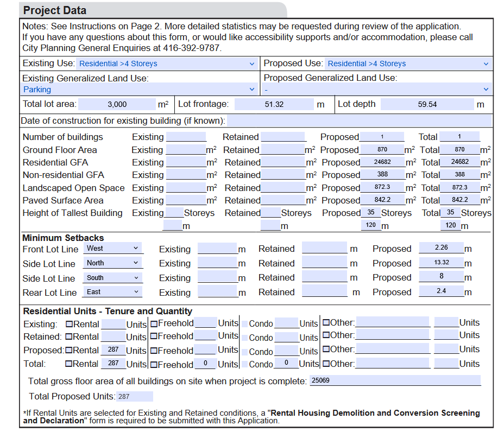Click the total gross floor area field

[x=395, y=380]
